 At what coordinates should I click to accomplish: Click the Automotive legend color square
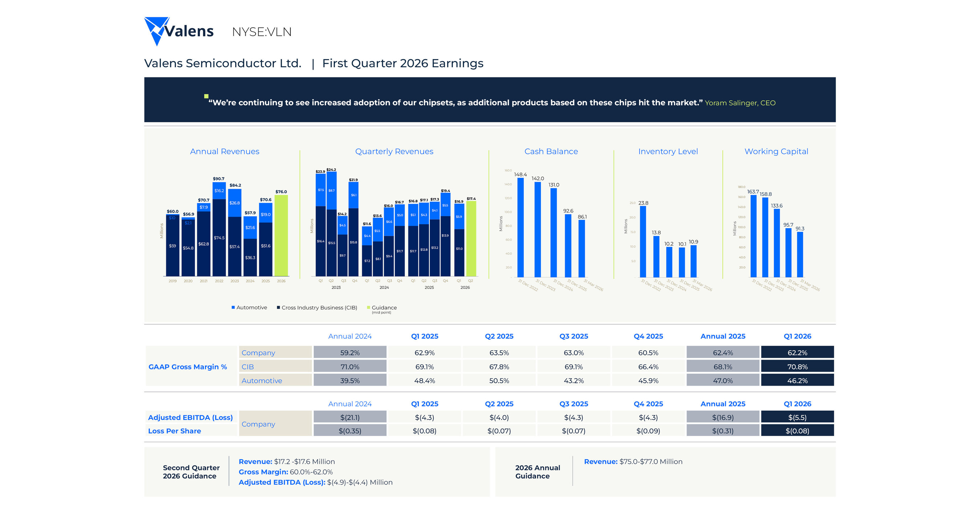pos(233,307)
